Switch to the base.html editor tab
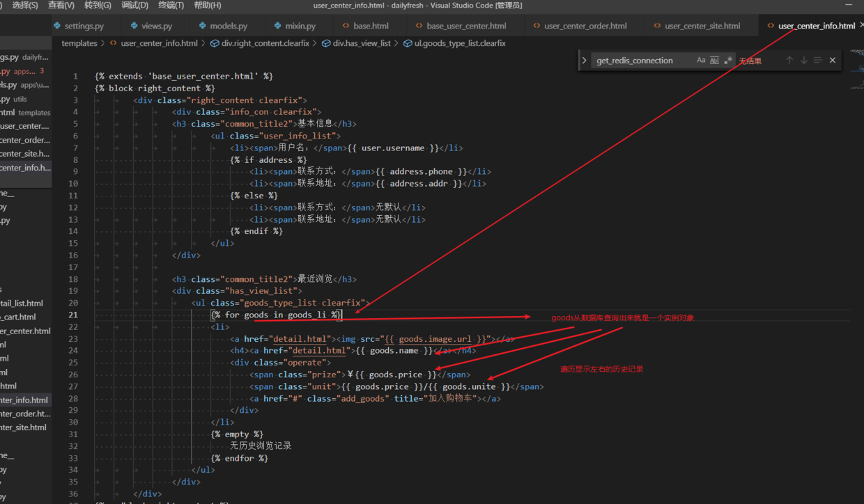 pos(371,26)
